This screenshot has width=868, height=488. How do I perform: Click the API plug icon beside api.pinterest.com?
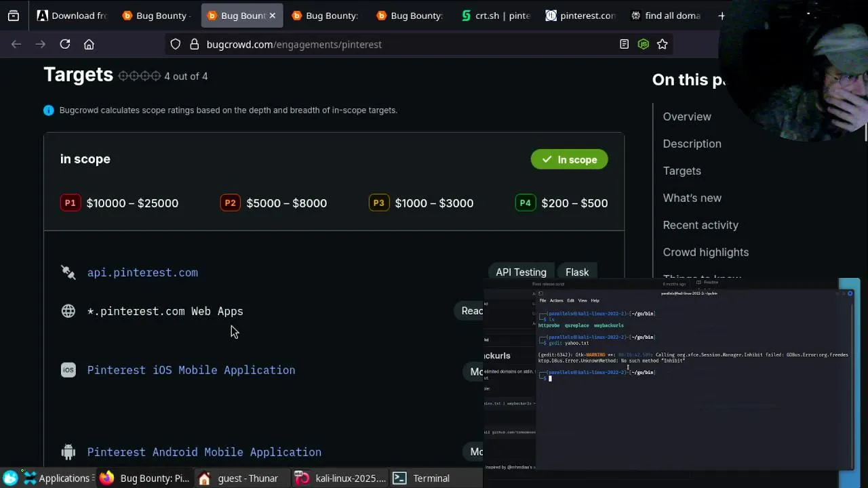coord(68,272)
